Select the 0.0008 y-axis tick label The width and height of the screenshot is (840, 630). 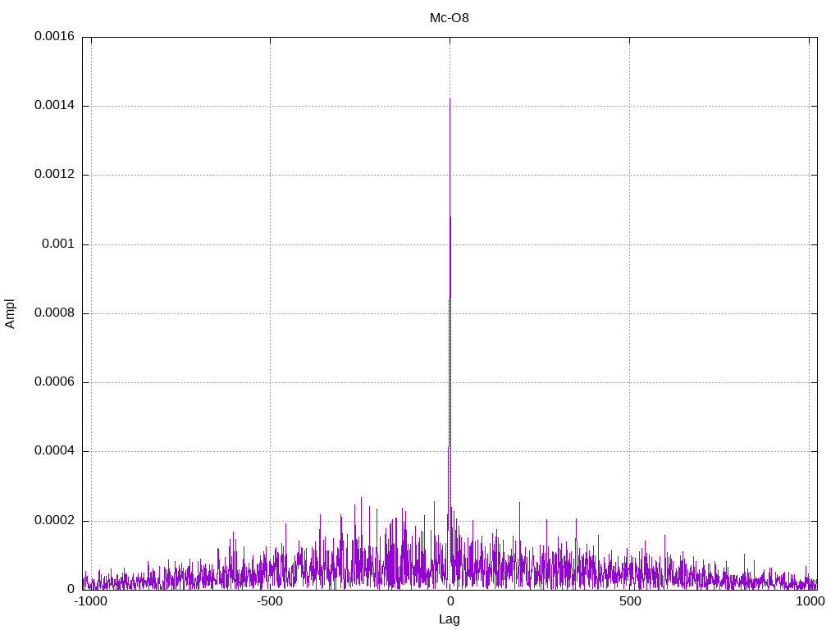coord(54,313)
